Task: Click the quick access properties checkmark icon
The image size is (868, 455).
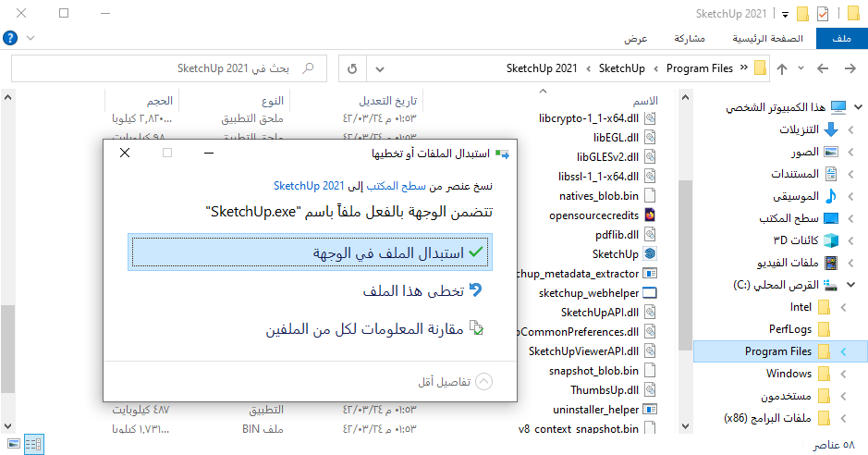Action: click(x=823, y=13)
